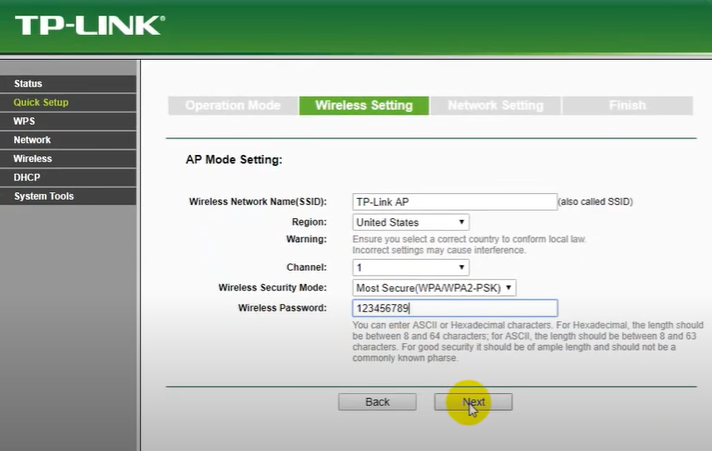The width and height of the screenshot is (712, 451).
Task: Select DHCP from the sidebar
Action: pyautogui.click(x=27, y=178)
